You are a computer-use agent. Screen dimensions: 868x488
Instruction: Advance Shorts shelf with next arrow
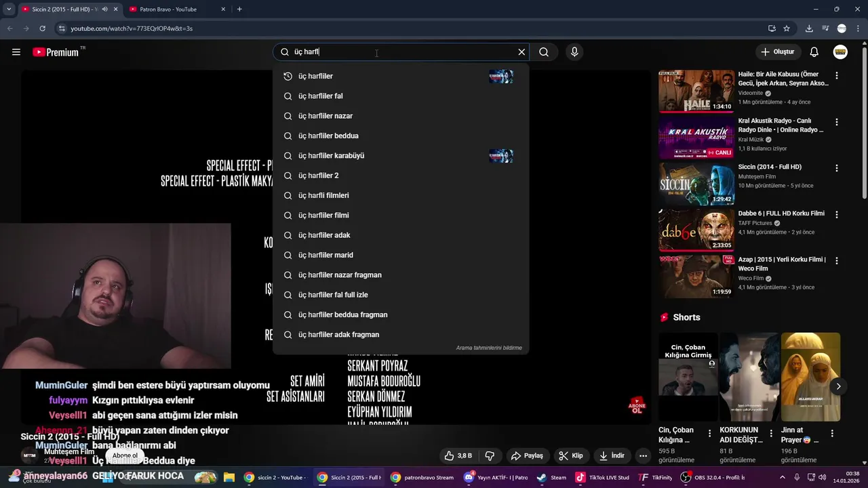point(838,386)
